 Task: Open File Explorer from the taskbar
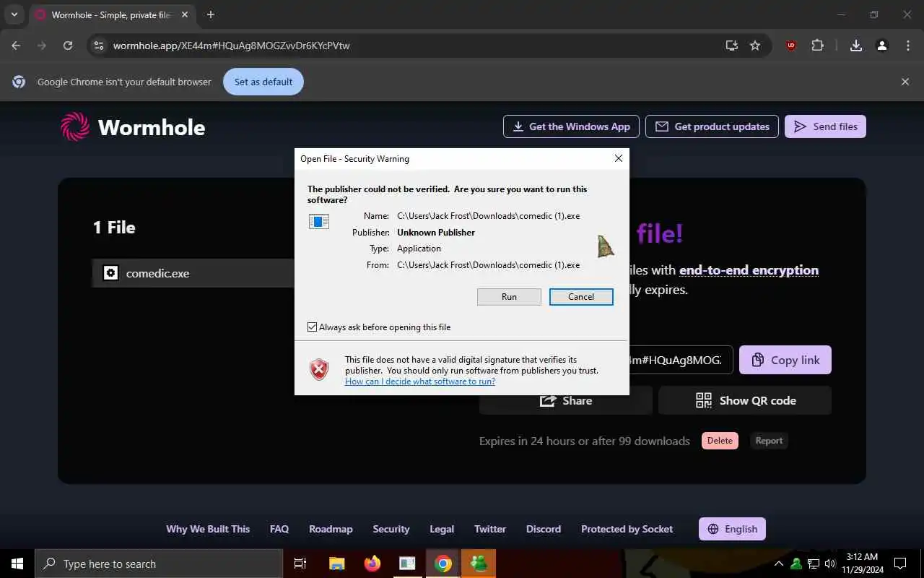336,564
